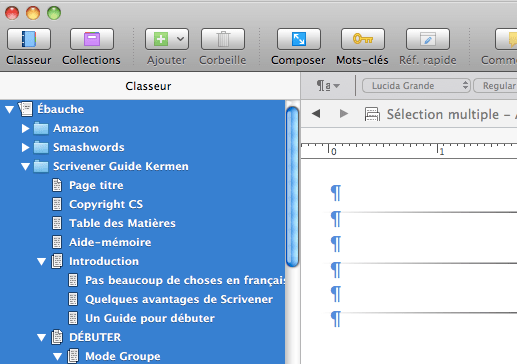Click the Smashwords folder icon
This screenshot has width=517, height=364.
[41, 147]
